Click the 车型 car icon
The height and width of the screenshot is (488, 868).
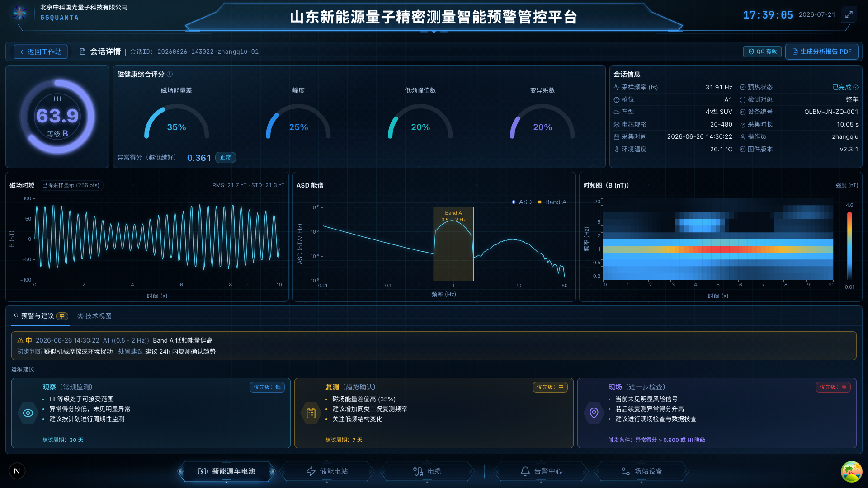pyautogui.click(x=617, y=112)
